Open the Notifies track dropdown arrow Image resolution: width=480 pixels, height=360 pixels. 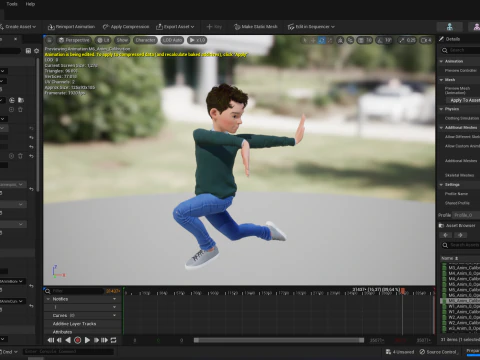point(114,299)
